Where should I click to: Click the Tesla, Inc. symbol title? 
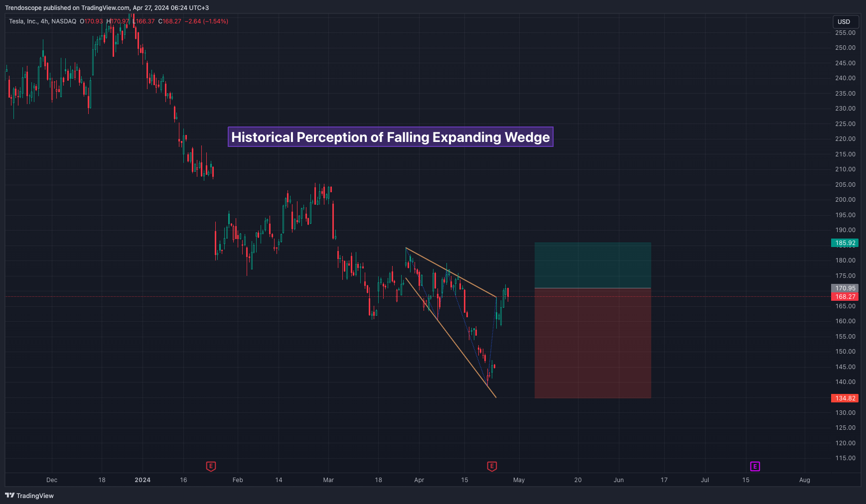23,21
